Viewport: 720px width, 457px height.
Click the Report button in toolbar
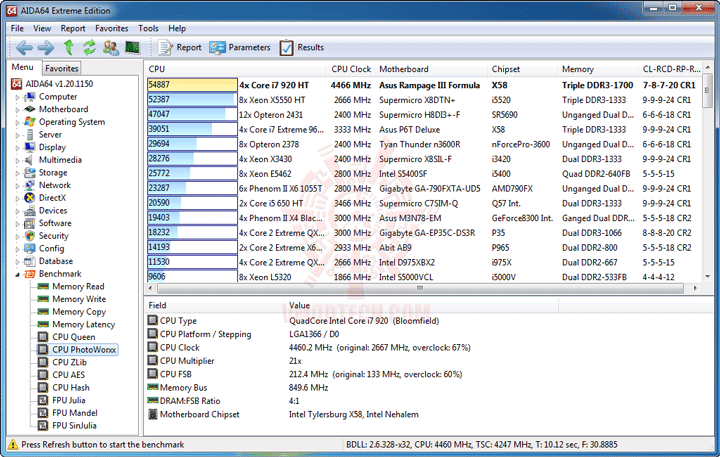[x=180, y=47]
